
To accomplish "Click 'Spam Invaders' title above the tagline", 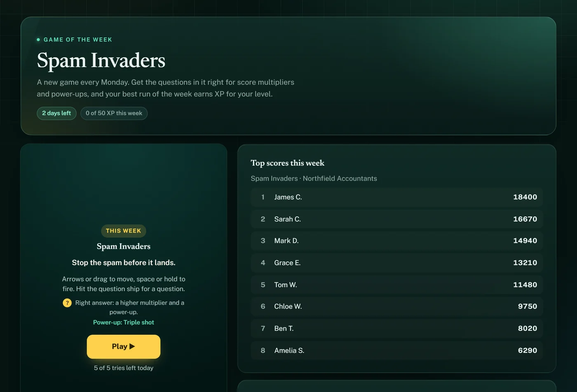I will click(x=124, y=247).
